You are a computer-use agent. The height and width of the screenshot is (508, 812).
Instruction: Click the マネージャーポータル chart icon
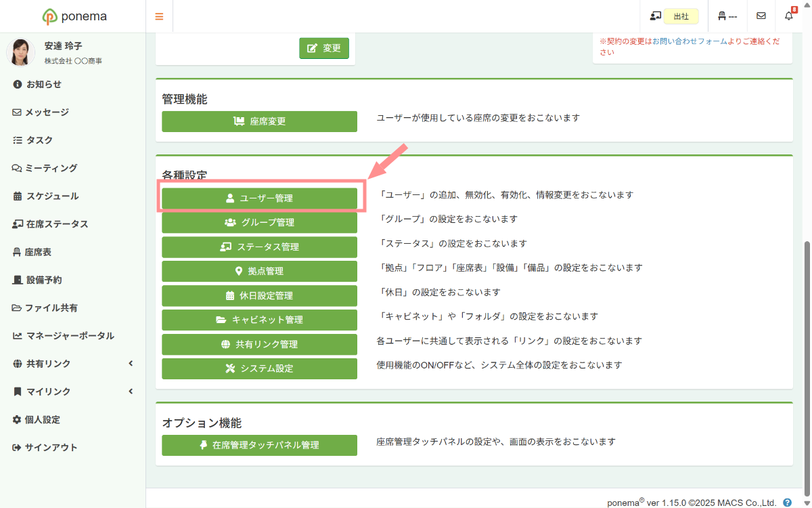tap(17, 336)
